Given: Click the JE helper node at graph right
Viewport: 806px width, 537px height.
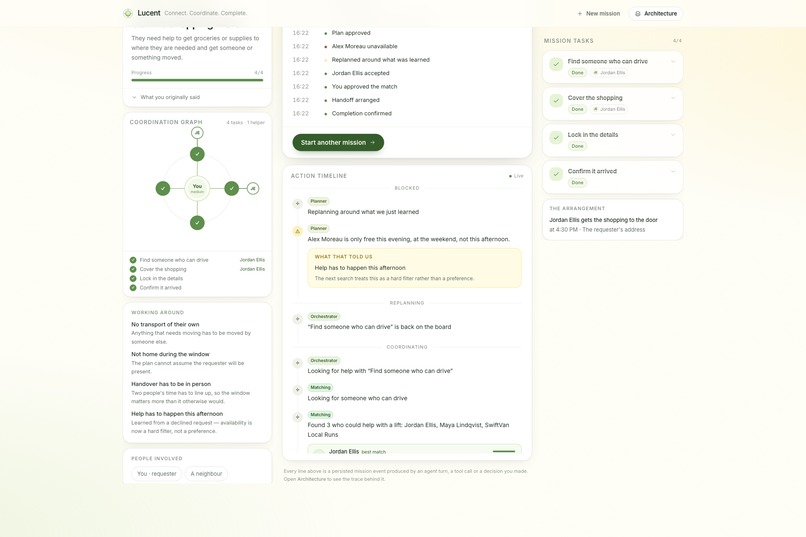Looking at the screenshot, I should click(253, 189).
